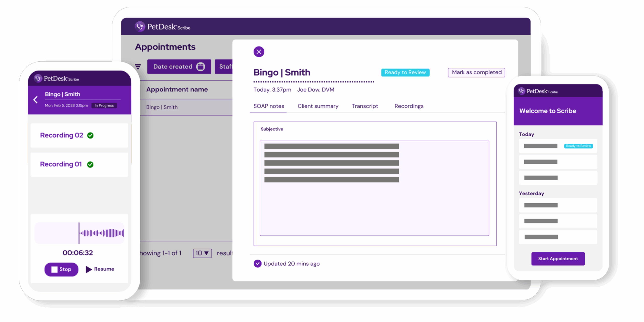This screenshot has height=322, width=644.
Task: Expand the 10 results per page dropdown
Action: [x=202, y=253]
